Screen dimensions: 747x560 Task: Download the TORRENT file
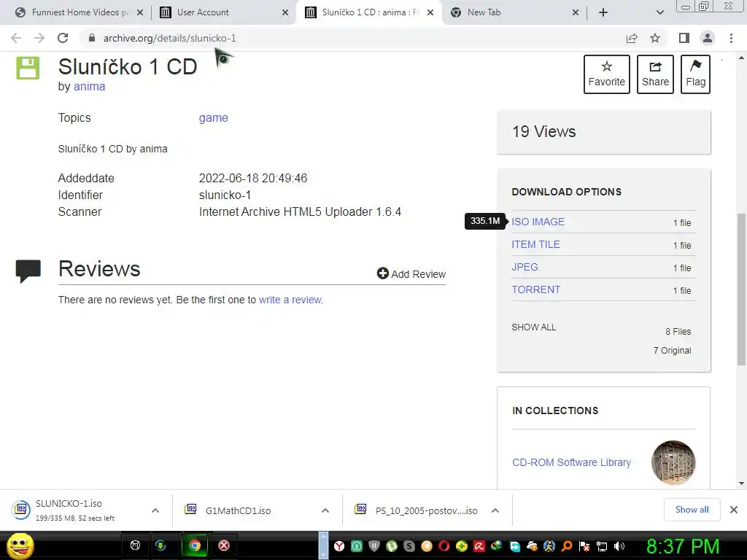536,289
